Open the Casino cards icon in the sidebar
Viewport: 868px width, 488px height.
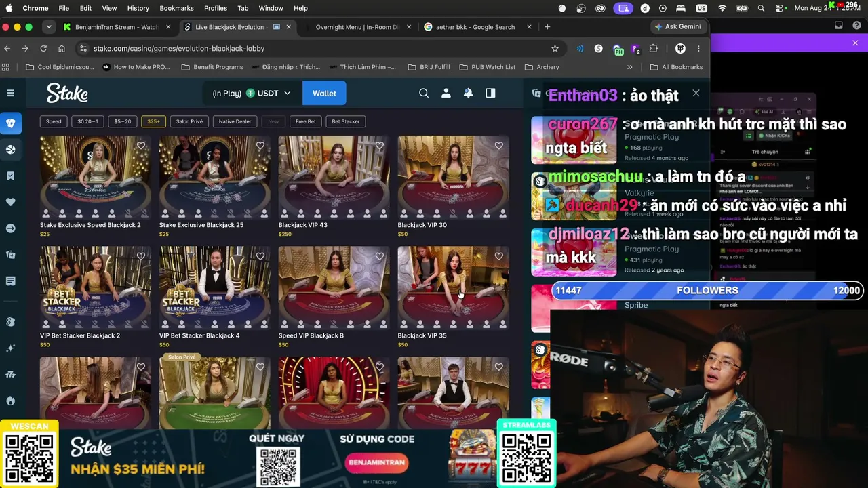10,123
